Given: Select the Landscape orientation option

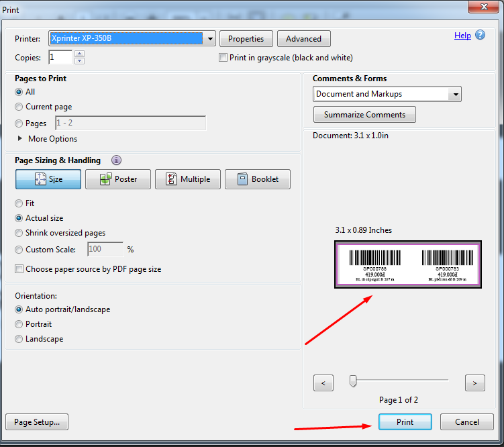Looking at the screenshot, I should [x=19, y=339].
